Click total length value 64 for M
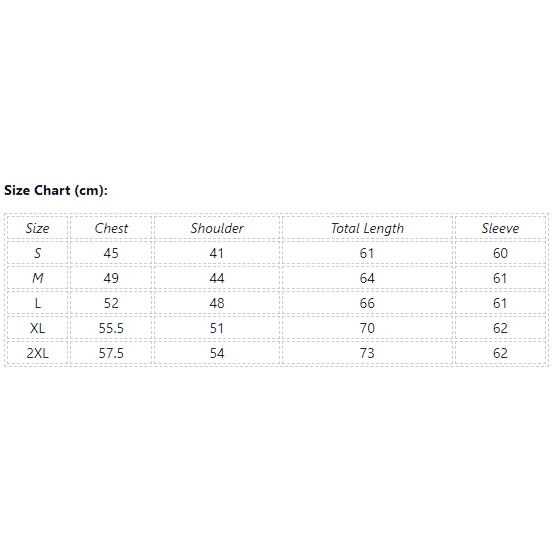Viewport: 556px width, 556px height. click(x=367, y=278)
